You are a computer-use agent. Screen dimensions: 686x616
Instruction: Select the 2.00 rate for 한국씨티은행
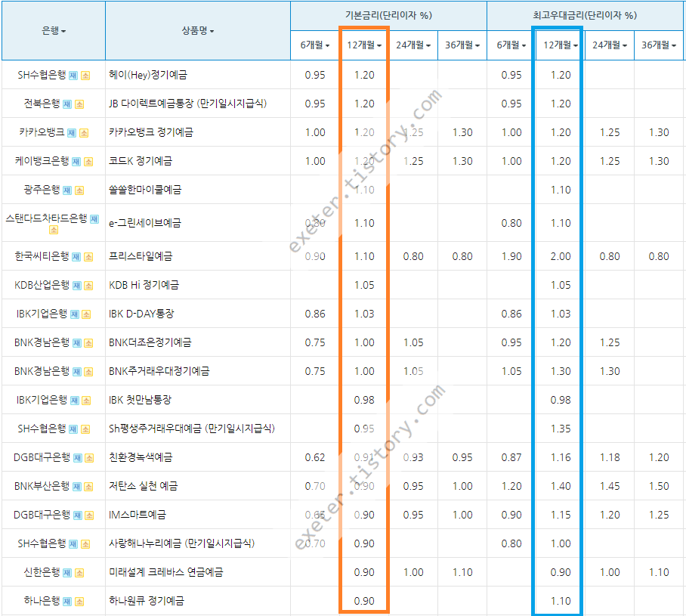click(561, 256)
